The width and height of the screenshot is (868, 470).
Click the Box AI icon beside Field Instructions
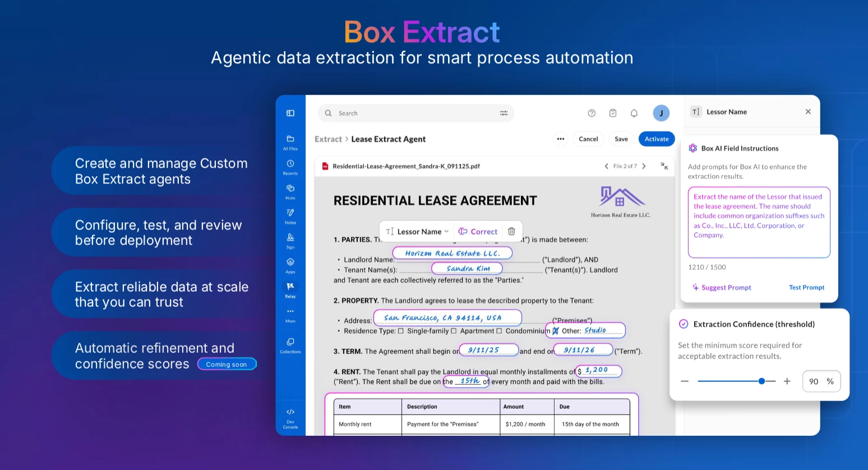(693, 148)
